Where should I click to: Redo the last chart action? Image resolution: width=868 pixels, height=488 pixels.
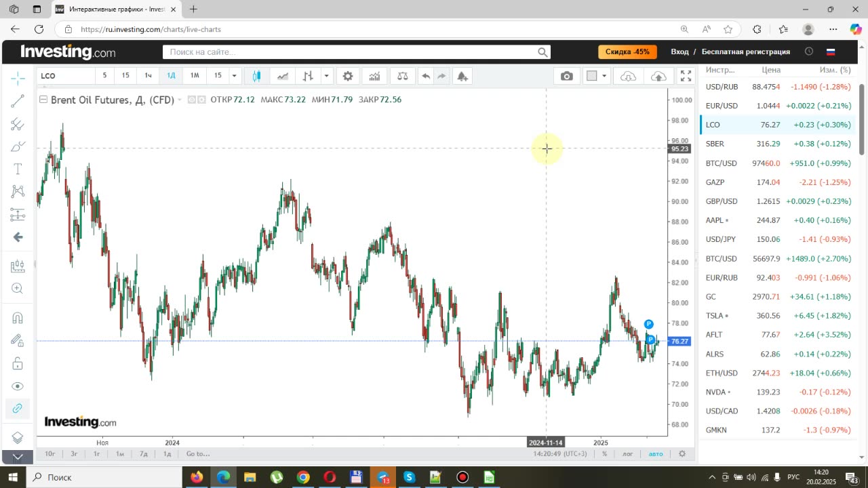pyautogui.click(x=441, y=76)
